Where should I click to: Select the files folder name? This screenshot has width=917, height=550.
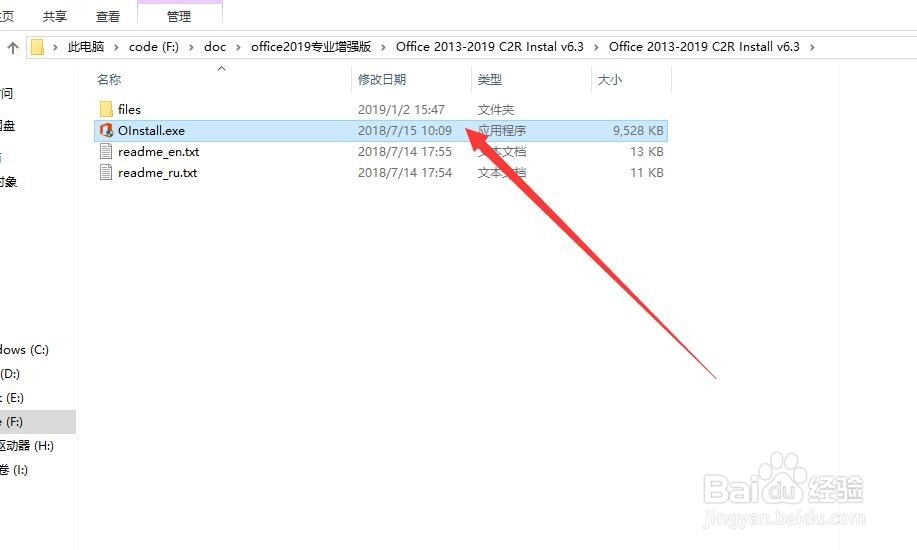129,109
